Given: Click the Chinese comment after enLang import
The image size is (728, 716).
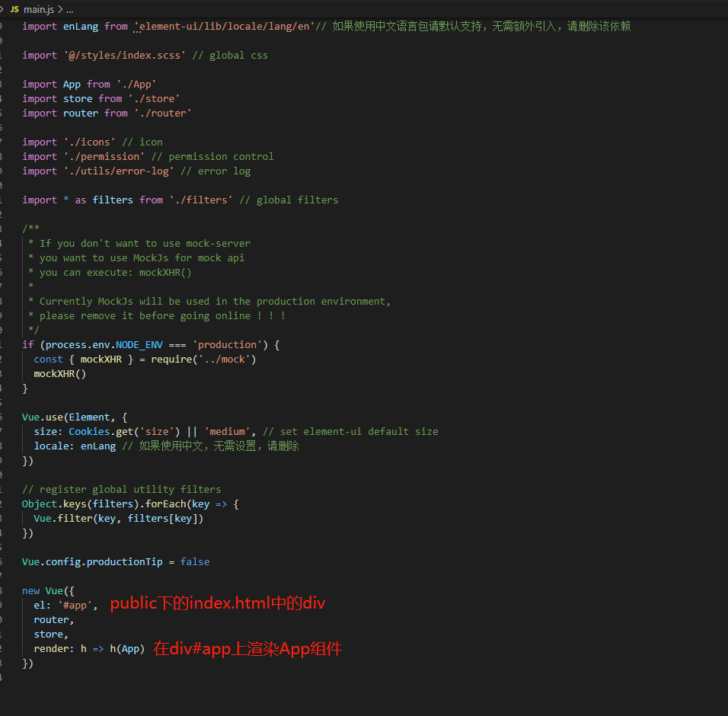Looking at the screenshot, I should [473, 27].
